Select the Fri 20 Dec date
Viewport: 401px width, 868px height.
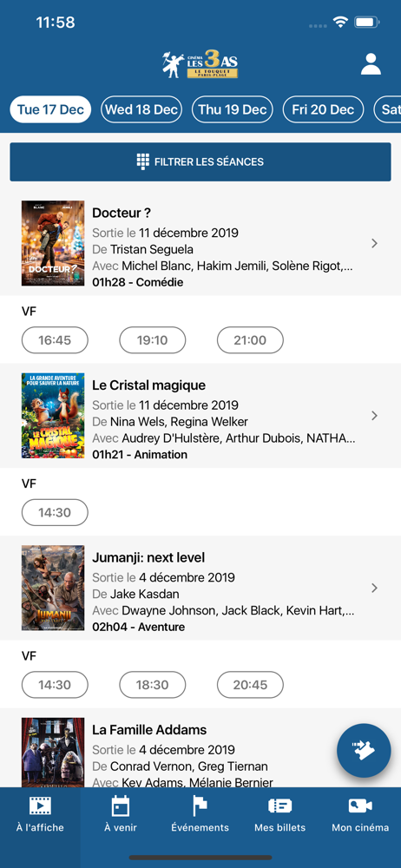click(x=324, y=109)
